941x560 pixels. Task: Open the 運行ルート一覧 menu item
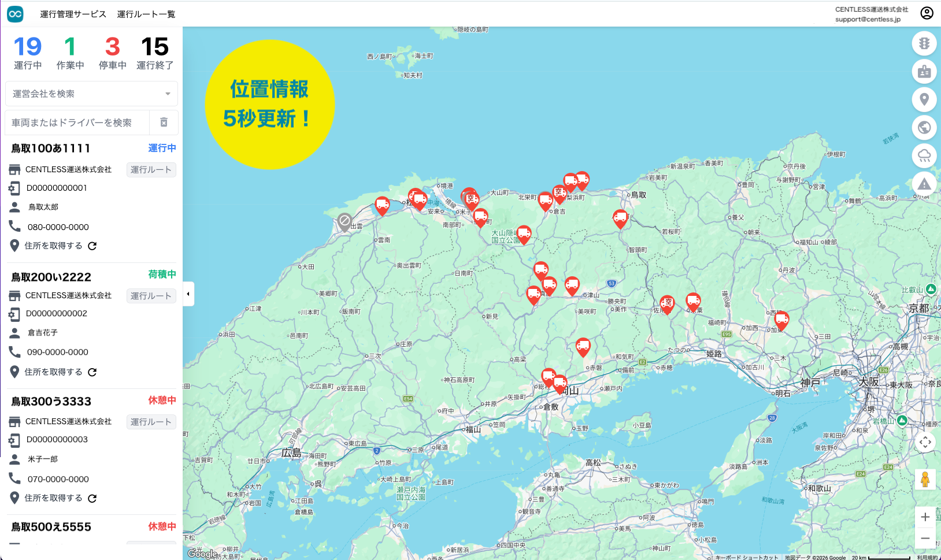click(146, 14)
